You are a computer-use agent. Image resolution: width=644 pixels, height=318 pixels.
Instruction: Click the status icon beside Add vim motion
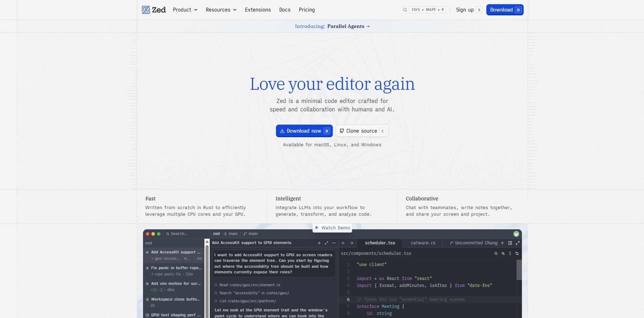pos(147,284)
